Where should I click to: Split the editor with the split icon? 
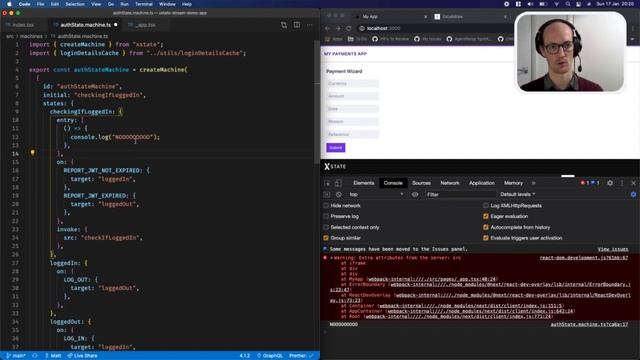pyautogui.click(x=297, y=25)
